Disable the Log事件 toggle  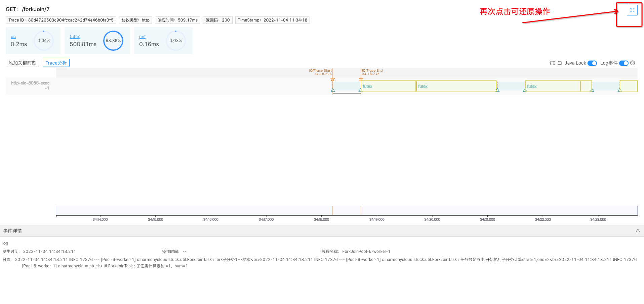[623, 63]
